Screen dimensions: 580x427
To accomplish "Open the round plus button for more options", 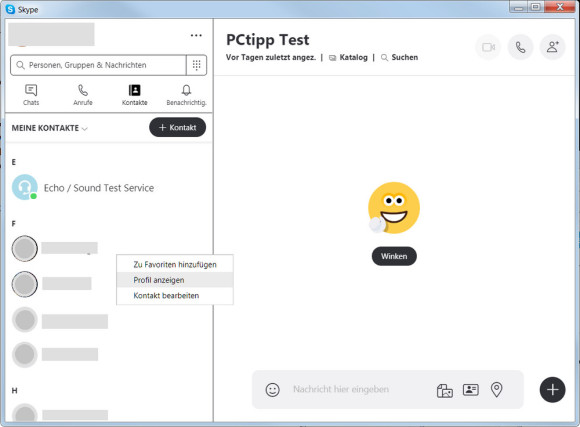I will pos(552,390).
